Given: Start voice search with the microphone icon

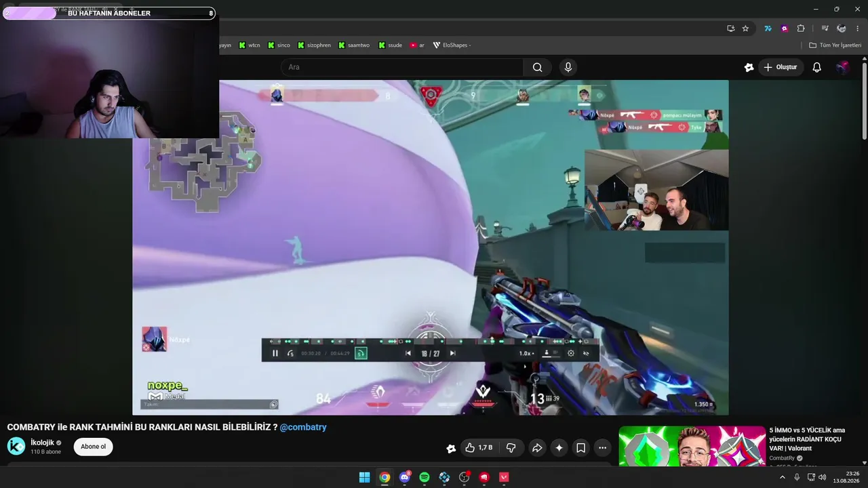Looking at the screenshot, I should [x=568, y=67].
